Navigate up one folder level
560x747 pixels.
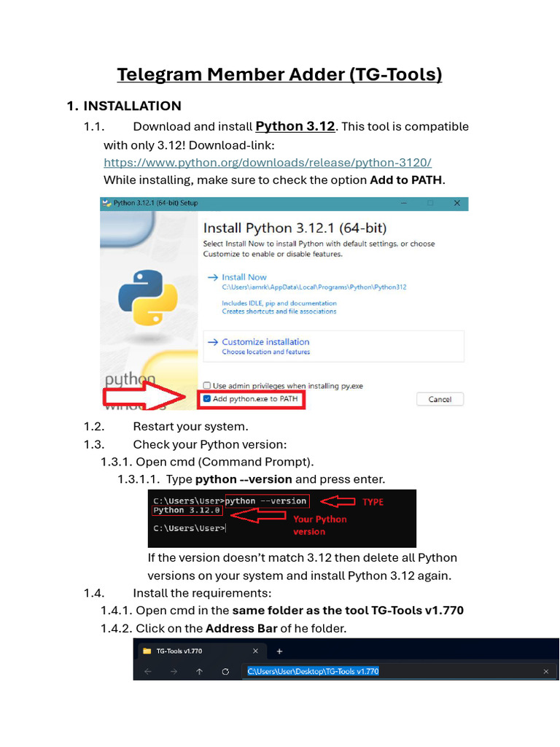click(x=200, y=671)
